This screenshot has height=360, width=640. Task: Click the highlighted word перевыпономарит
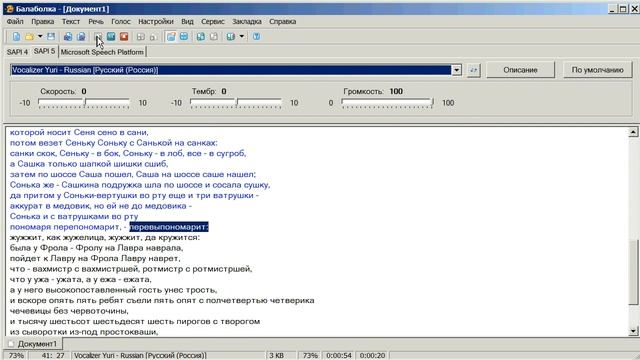tap(169, 227)
